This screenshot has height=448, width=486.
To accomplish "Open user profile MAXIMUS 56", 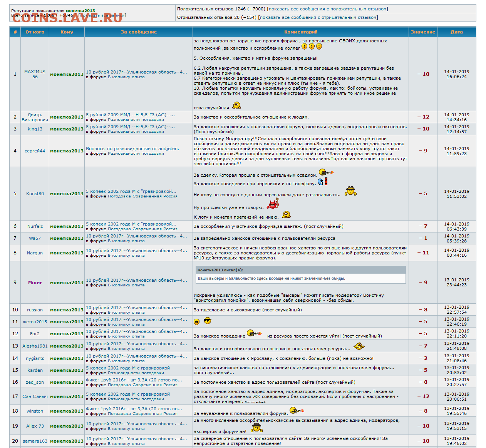I will [x=35, y=74].
